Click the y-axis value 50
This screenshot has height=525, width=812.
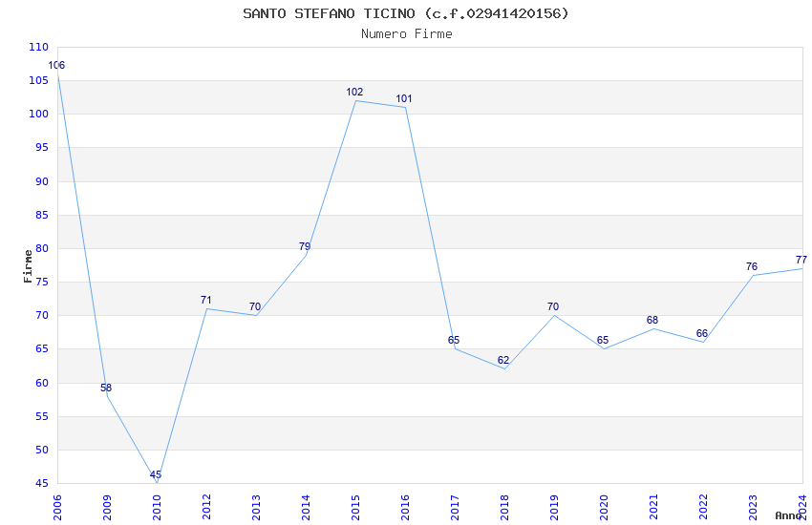[42, 450]
